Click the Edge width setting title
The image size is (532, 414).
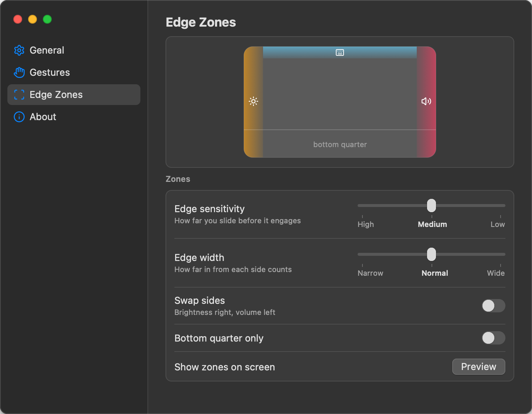point(199,258)
